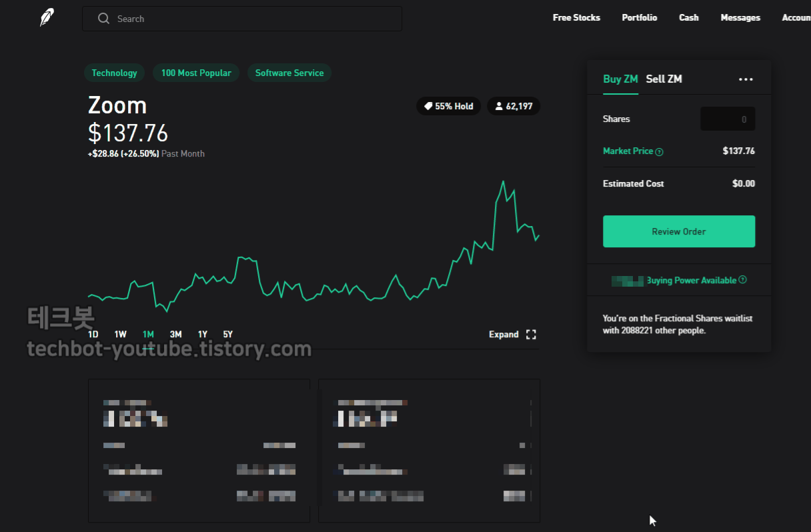Switch chart to 3M range
The width and height of the screenshot is (811, 532).
175,335
